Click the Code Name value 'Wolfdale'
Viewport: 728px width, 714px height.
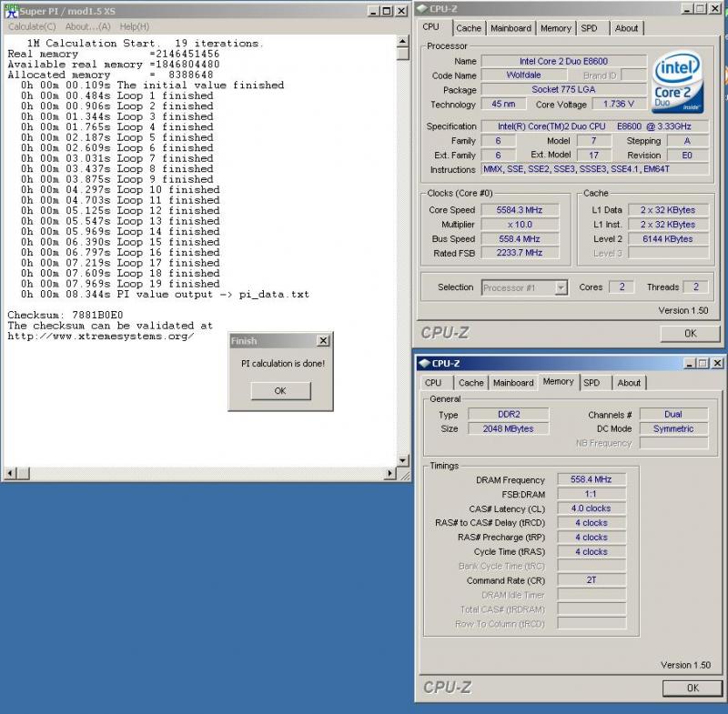tap(524, 75)
